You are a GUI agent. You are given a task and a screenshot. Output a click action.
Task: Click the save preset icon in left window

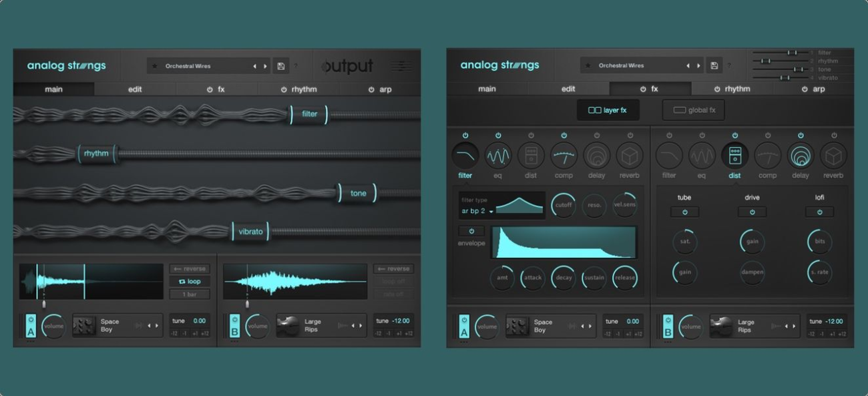(280, 66)
